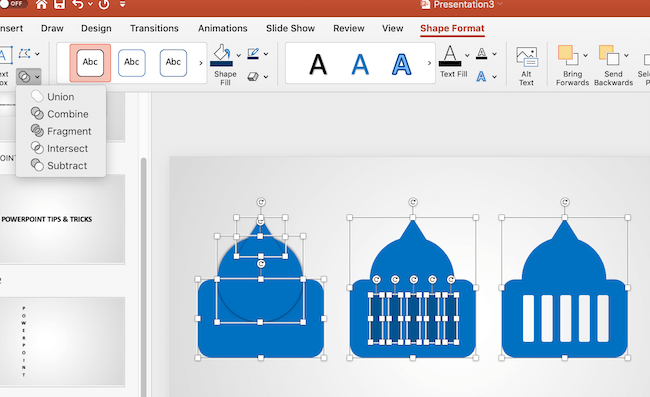The image size is (650, 397).
Task: Open the Shape Fill color dropdown
Action: click(238, 55)
